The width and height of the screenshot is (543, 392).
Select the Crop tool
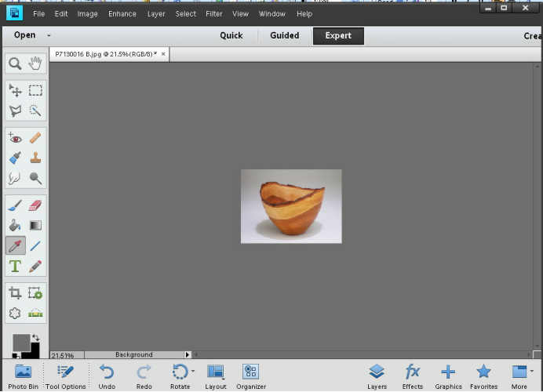click(x=15, y=293)
